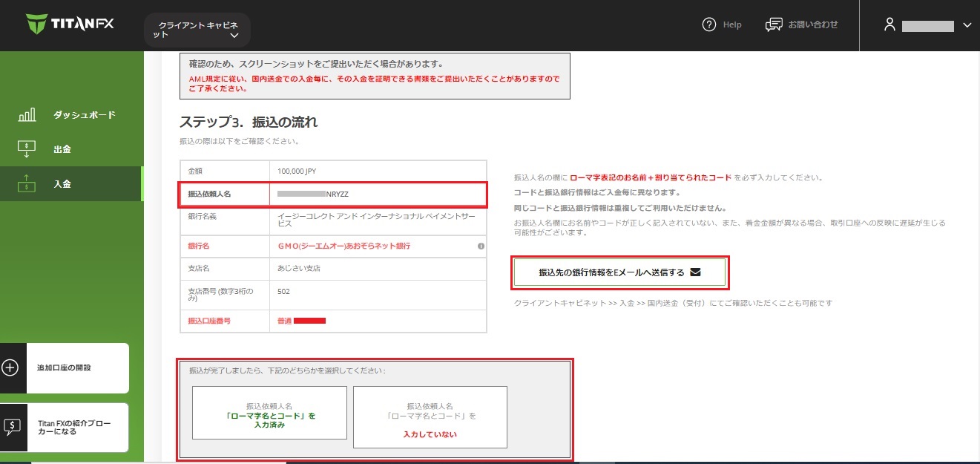Expand the account menu chevron
The width and height of the screenshot is (980, 464).
[967, 25]
